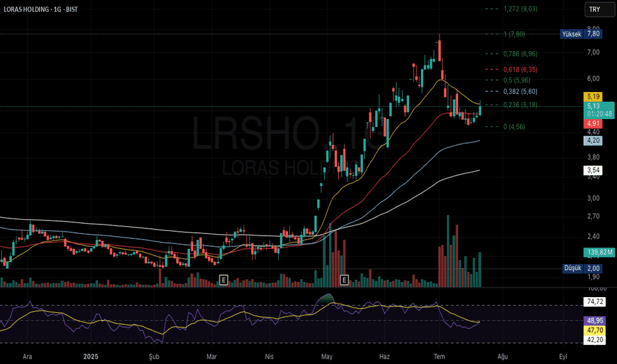This screenshot has height=364, width=617.
Task: Select the current price 5,13 countdown label
Action: click(x=599, y=110)
